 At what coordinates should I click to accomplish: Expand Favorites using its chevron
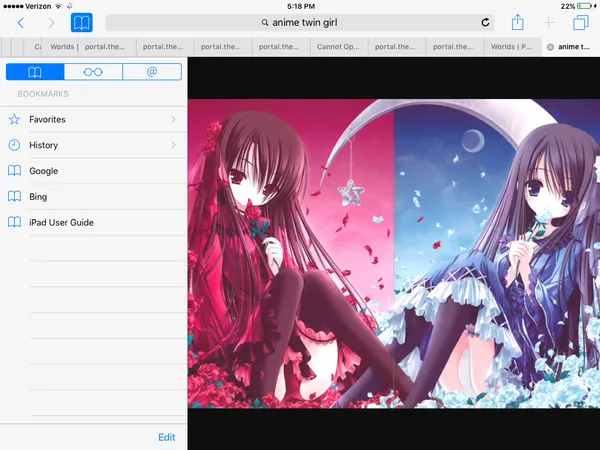173,119
